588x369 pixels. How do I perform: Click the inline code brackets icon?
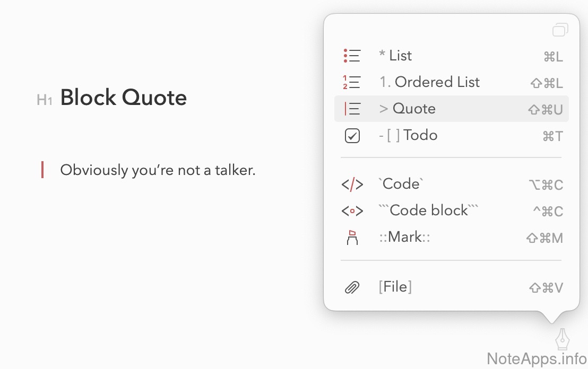tap(352, 184)
